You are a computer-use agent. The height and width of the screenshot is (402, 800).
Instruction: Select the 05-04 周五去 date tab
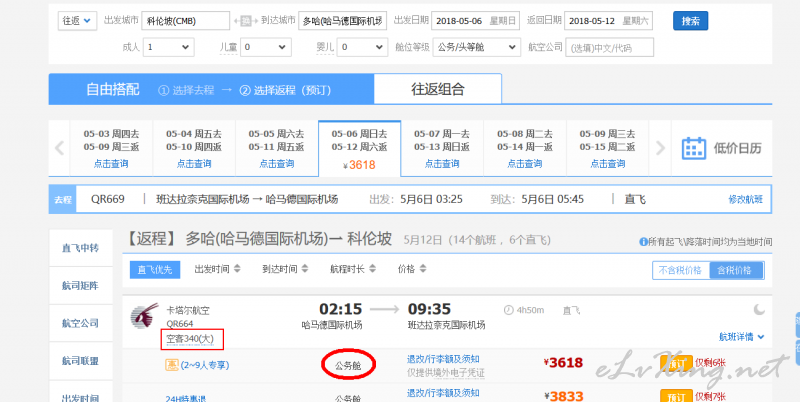194,148
